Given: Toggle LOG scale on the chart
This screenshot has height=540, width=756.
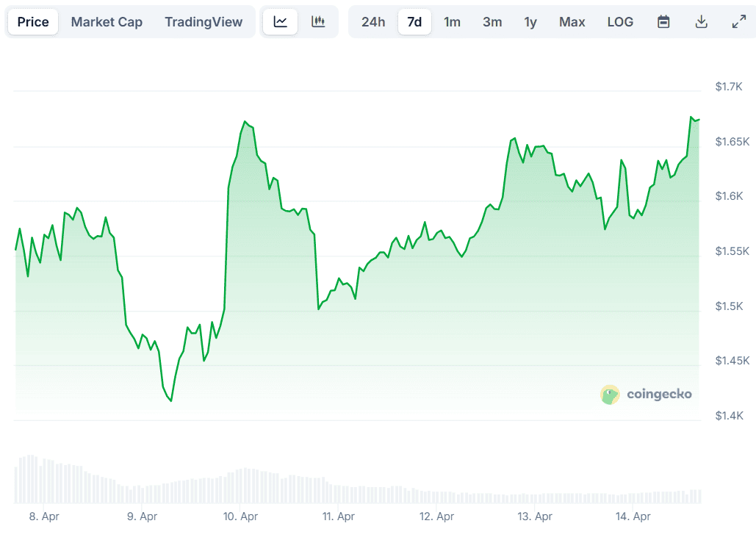Looking at the screenshot, I should click(620, 22).
